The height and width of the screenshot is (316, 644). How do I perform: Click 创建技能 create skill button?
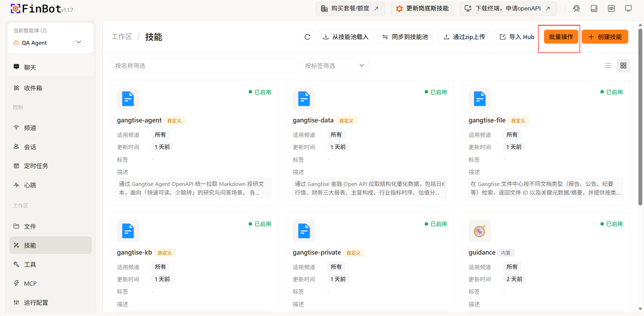pos(605,37)
